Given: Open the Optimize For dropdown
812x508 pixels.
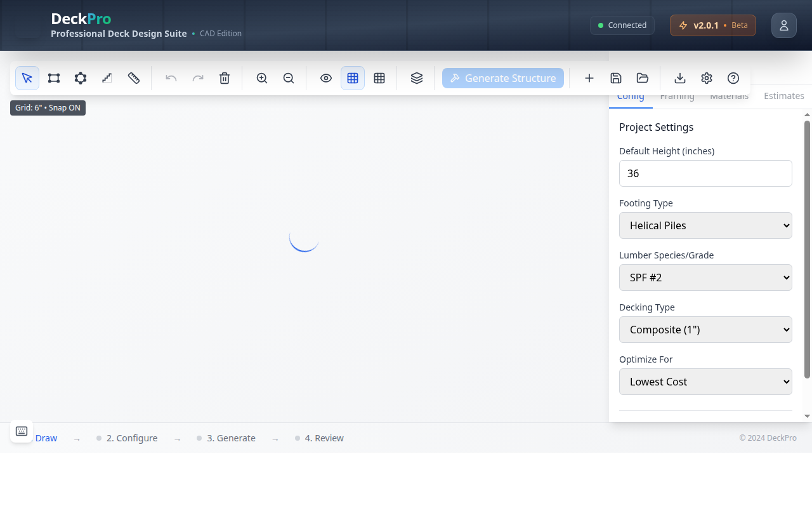Looking at the screenshot, I should tap(705, 382).
